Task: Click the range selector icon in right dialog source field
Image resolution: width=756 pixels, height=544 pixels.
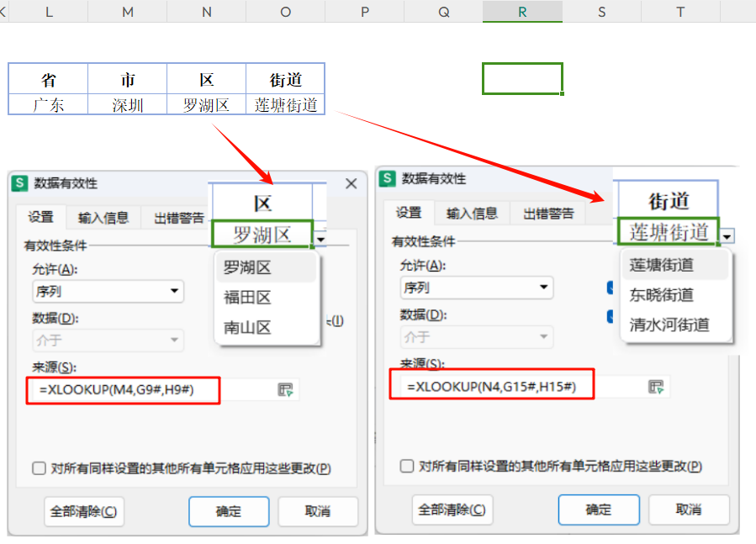Action: pos(656,387)
